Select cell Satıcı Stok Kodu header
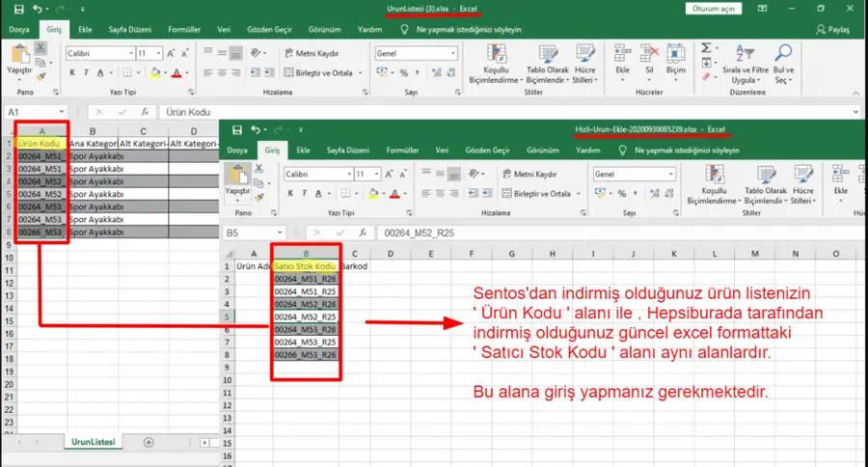 306,266
